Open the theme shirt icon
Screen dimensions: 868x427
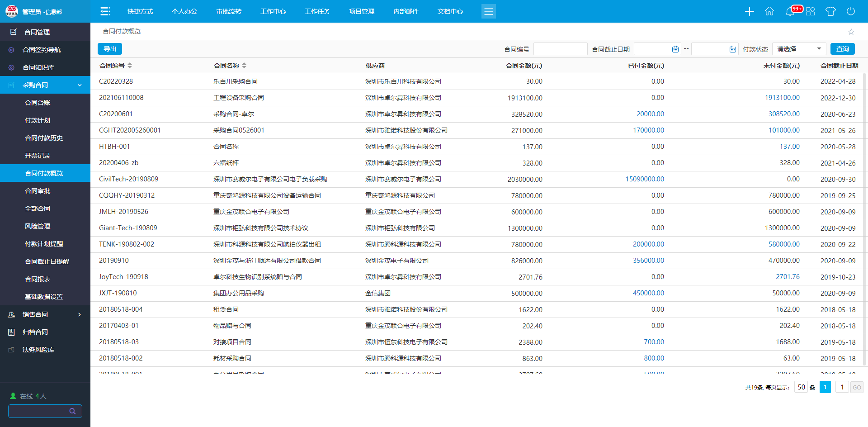tap(830, 11)
